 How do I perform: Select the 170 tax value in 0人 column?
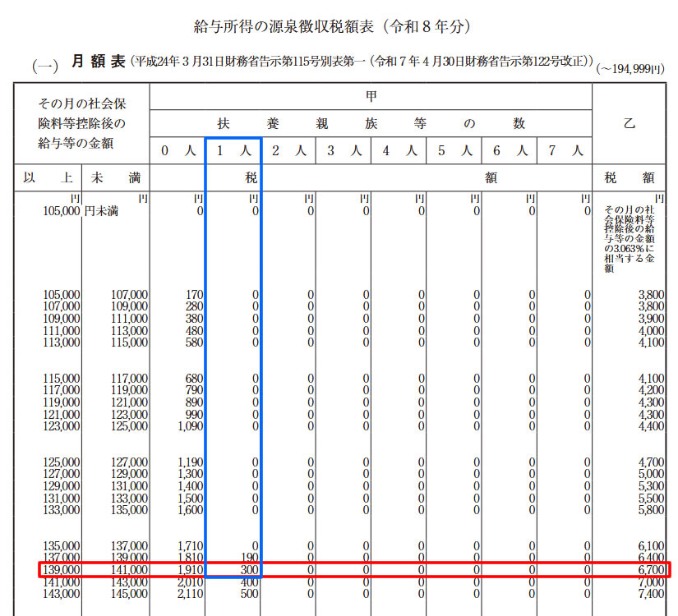pos(194,295)
